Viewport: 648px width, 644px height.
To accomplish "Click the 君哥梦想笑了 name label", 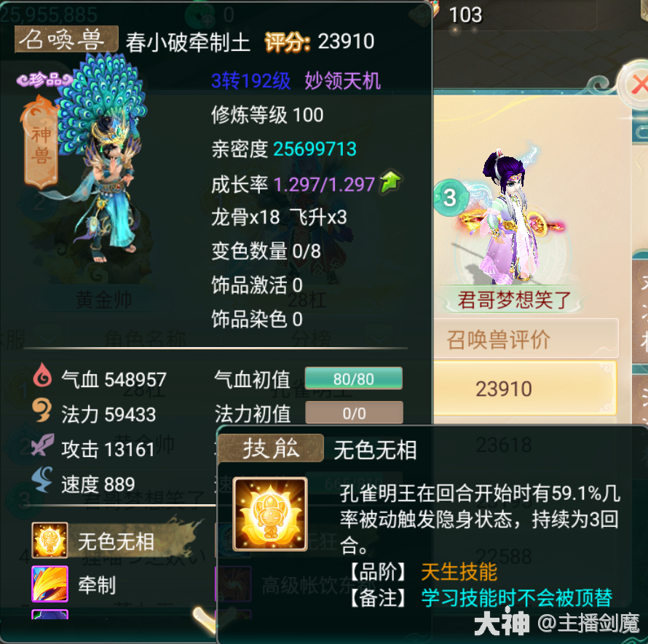I will [x=514, y=300].
